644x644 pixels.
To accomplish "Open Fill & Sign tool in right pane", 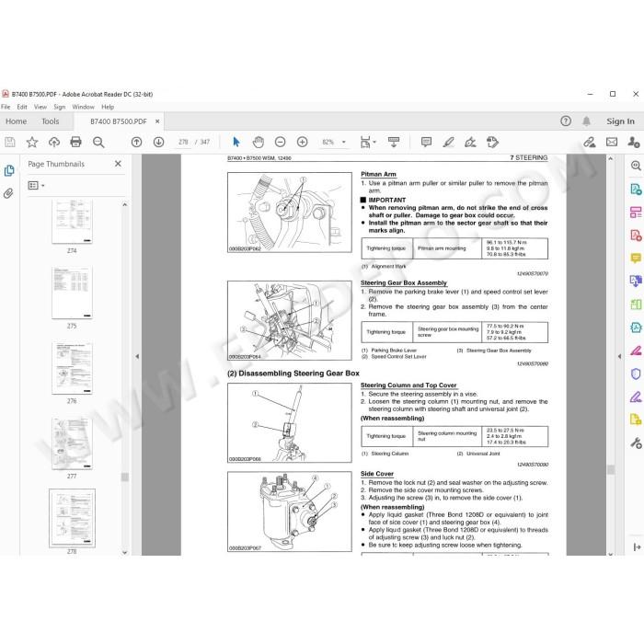I will click(x=636, y=397).
